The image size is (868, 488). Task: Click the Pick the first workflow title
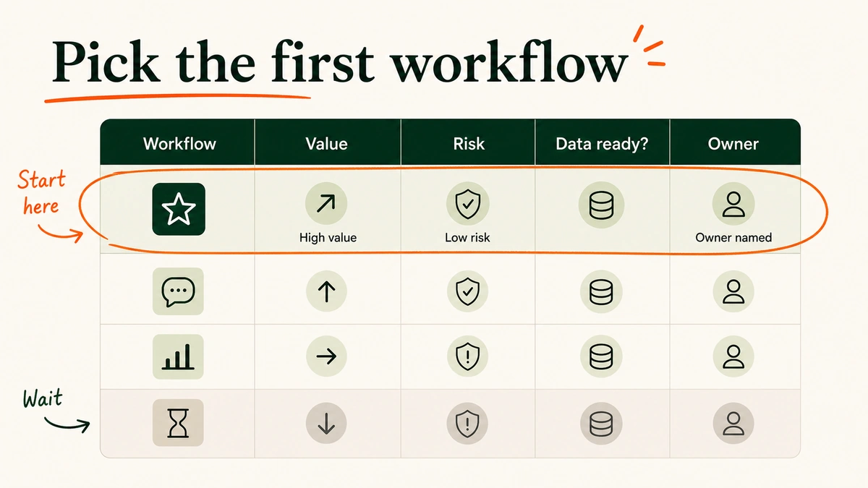[x=340, y=63]
